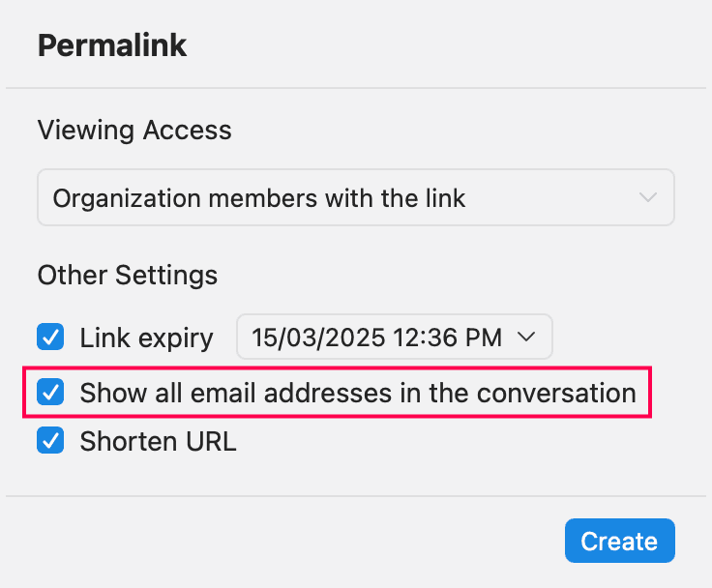This screenshot has width=712, height=588.
Task: Click the "Viewing Access" section label
Action: pyautogui.click(x=134, y=131)
